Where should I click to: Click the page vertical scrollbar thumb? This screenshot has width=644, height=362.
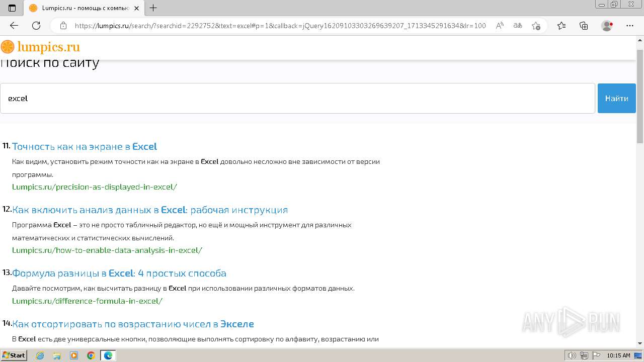pos(640,96)
